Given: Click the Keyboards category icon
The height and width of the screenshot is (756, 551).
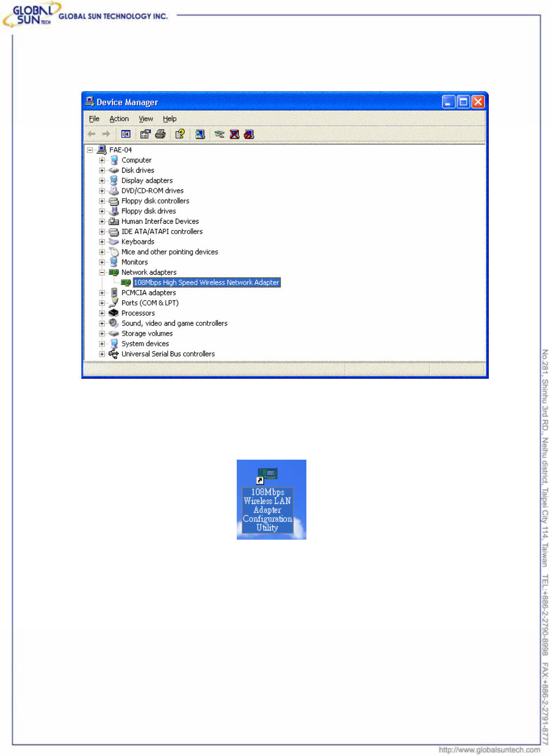Looking at the screenshot, I should pyautogui.click(x=114, y=242).
